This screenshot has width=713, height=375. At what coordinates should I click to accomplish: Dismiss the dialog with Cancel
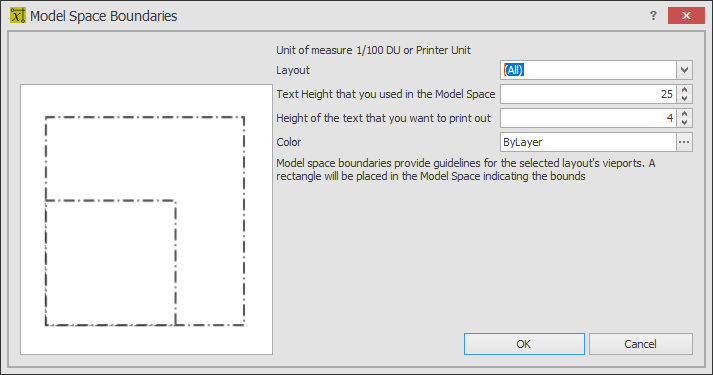point(641,344)
